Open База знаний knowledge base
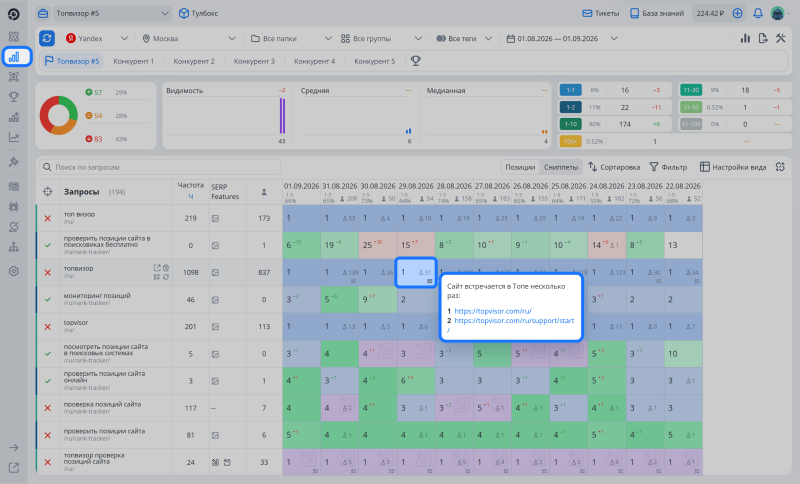Screen dimensions: 800x484 point(657,13)
